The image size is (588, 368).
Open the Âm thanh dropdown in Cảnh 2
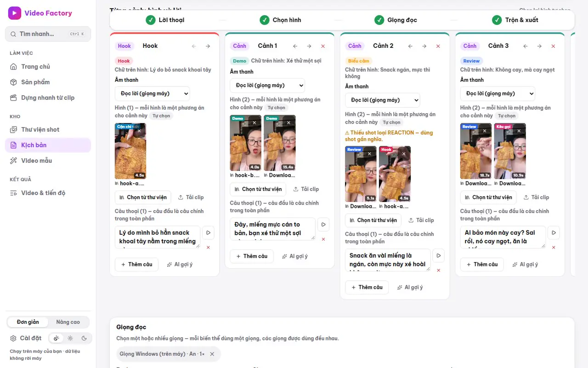pos(383,100)
